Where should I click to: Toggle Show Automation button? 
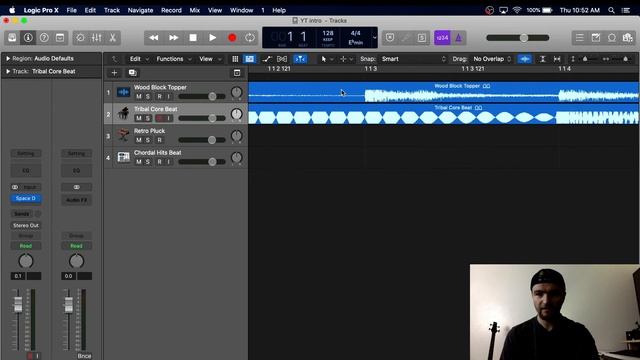pos(267,59)
